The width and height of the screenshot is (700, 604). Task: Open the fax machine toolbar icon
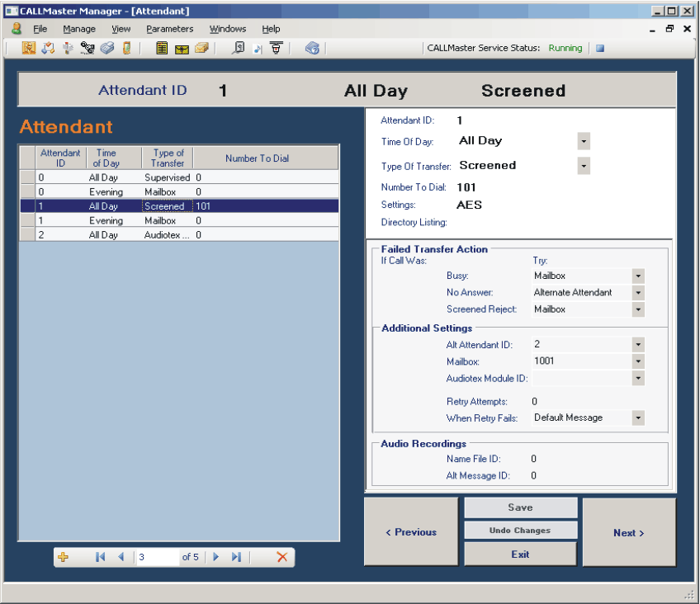[107, 48]
